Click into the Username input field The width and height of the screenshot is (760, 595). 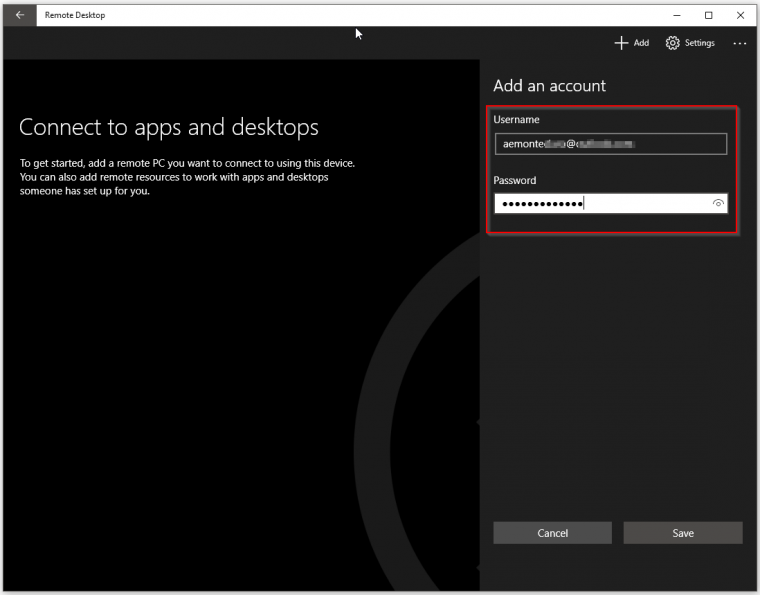tap(611, 144)
